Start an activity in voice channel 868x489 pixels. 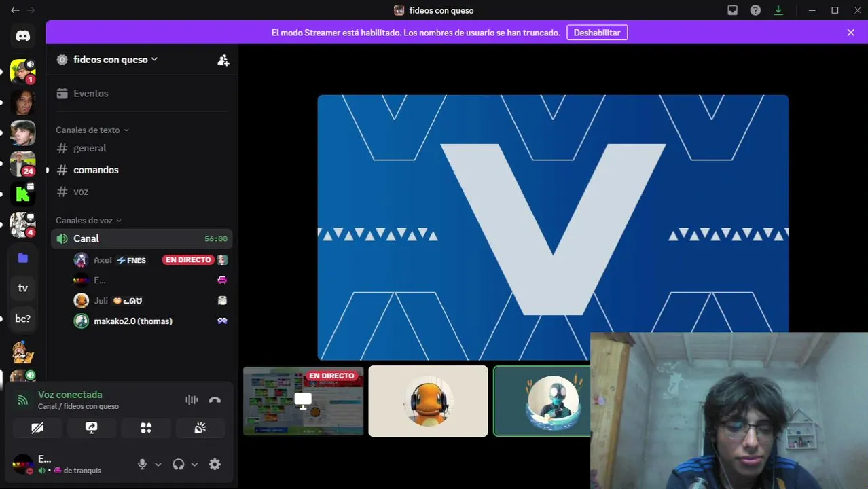tap(146, 428)
